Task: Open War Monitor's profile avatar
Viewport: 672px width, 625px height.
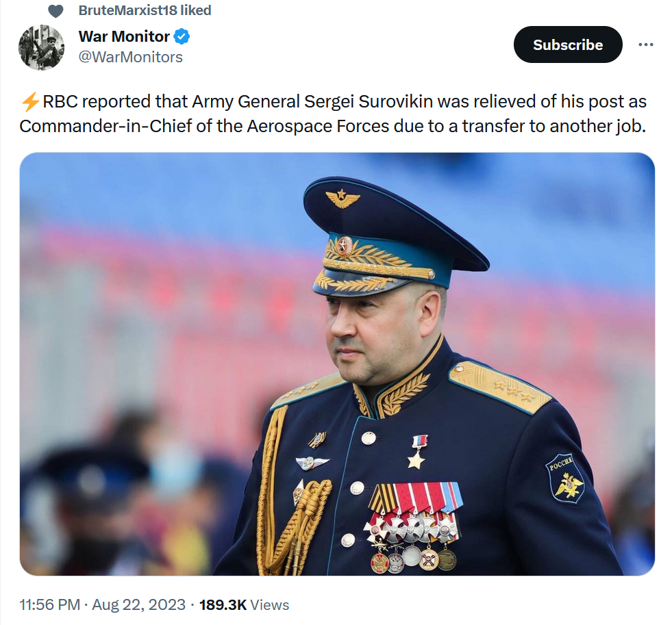Action: [42, 47]
